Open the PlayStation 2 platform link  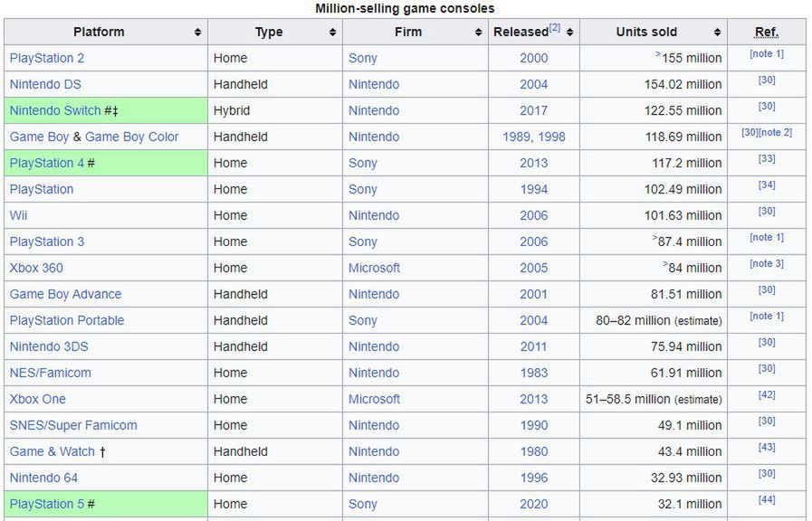click(46, 58)
